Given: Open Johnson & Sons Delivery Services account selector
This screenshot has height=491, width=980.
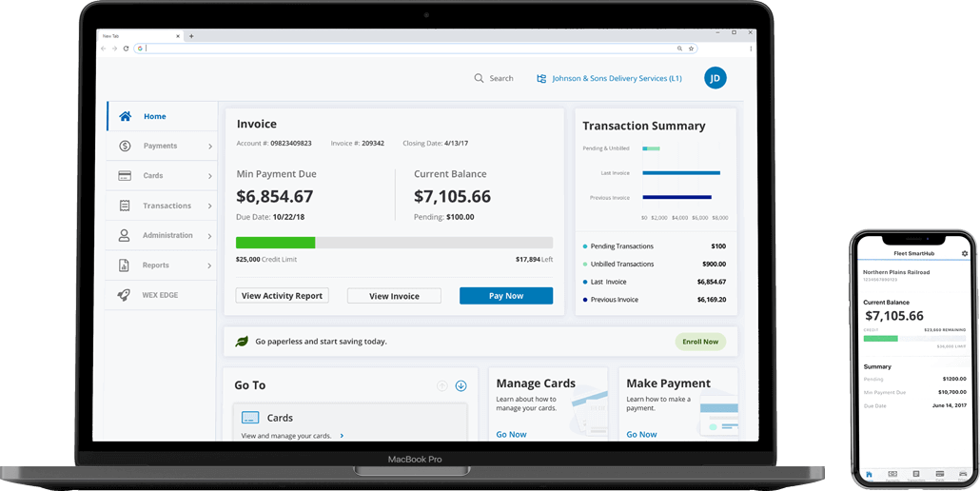Looking at the screenshot, I should pyautogui.click(x=609, y=78).
